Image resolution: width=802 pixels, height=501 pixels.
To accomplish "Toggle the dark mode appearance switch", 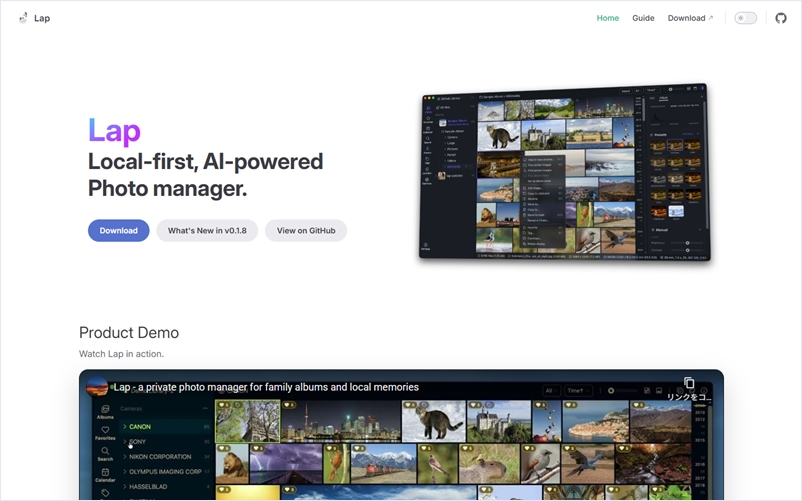I will 745,18.
